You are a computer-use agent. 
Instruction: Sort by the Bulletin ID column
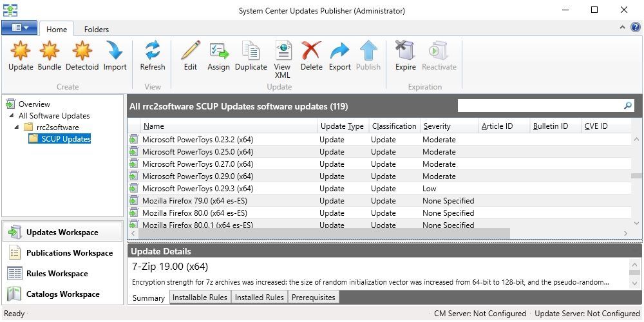click(x=556, y=126)
